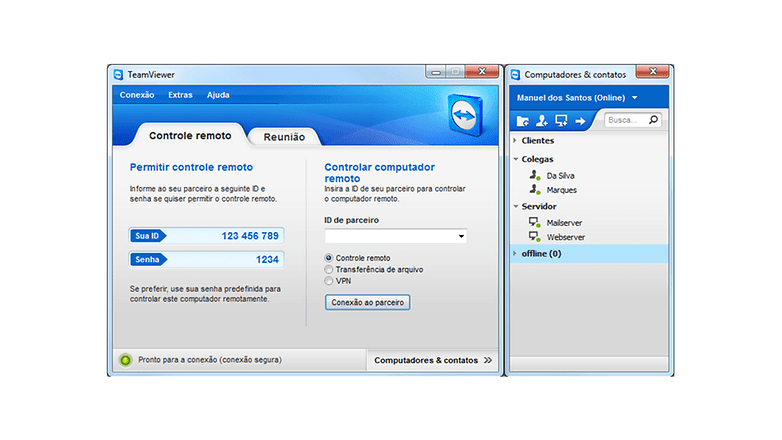
Task: Click the Webserver computer icon
Action: [x=535, y=236]
